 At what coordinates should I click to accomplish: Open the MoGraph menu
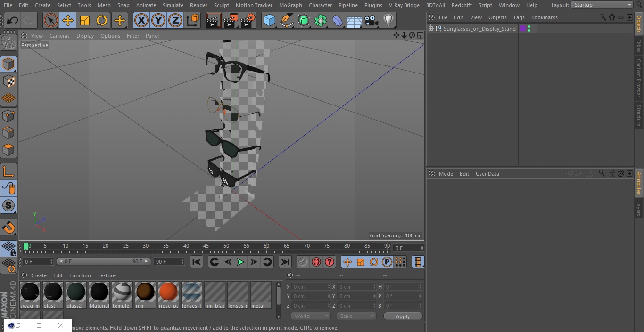coord(290,5)
